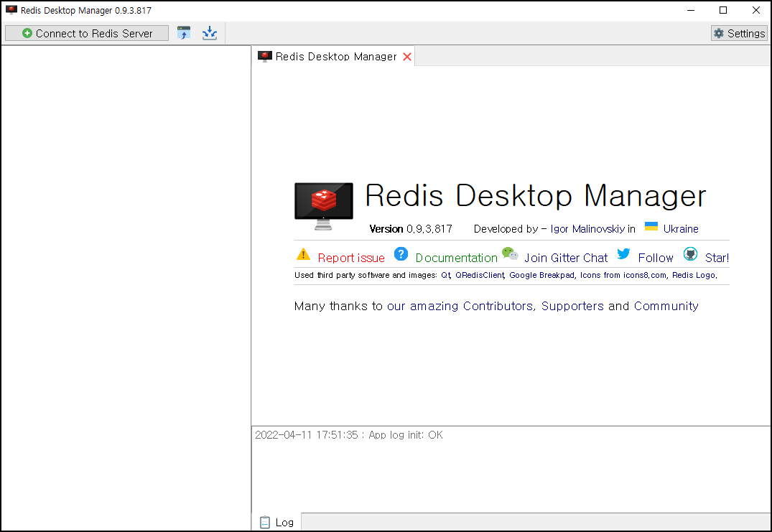This screenshot has height=532, width=772.
Task: Click the Report issue link
Action: pyautogui.click(x=351, y=258)
